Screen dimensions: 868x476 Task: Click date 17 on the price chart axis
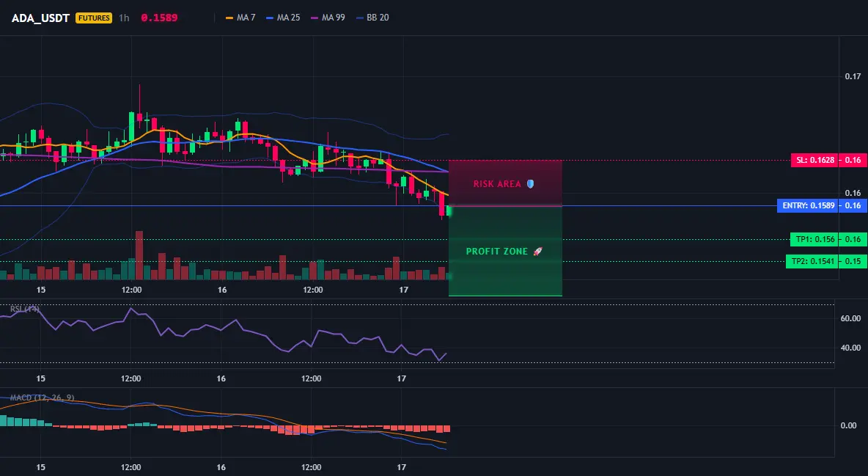pos(403,290)
